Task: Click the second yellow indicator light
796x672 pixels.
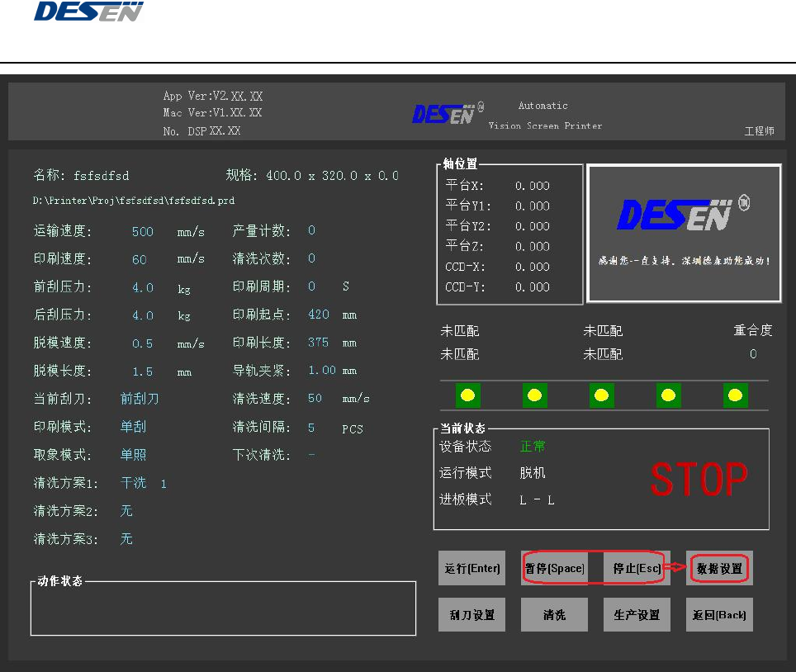Action: tap(535, 396)
